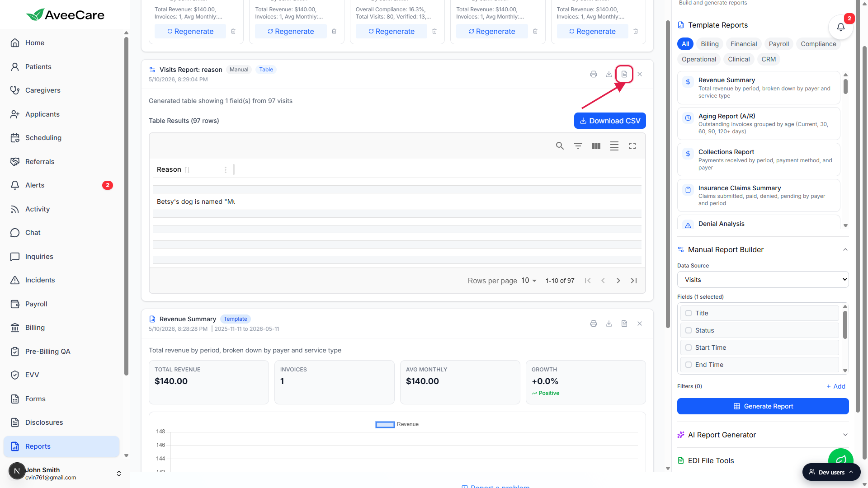
Task: Open Incidents in sidebar
Action: [61, 280]
